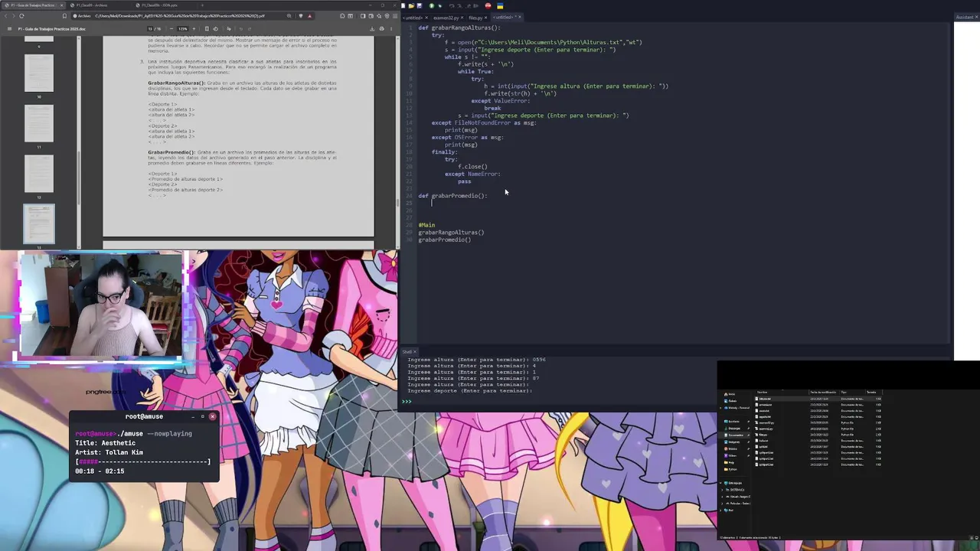Select the page 10 thumbnail in PDF sidebar

coord(39,73)
